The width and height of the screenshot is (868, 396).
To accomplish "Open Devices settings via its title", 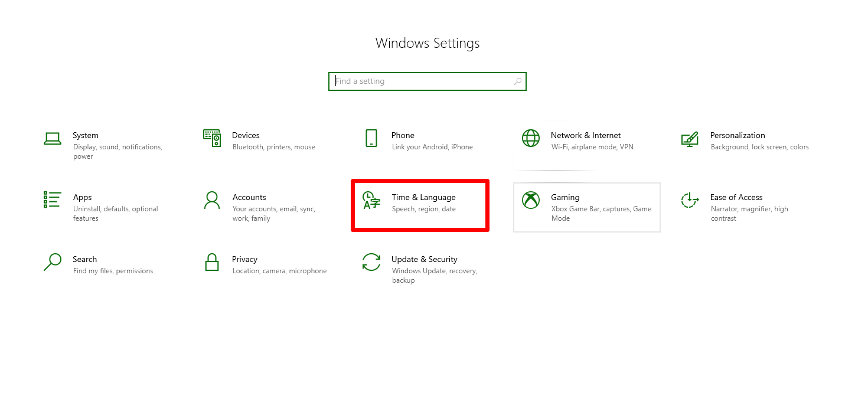I will click(246, 135).
